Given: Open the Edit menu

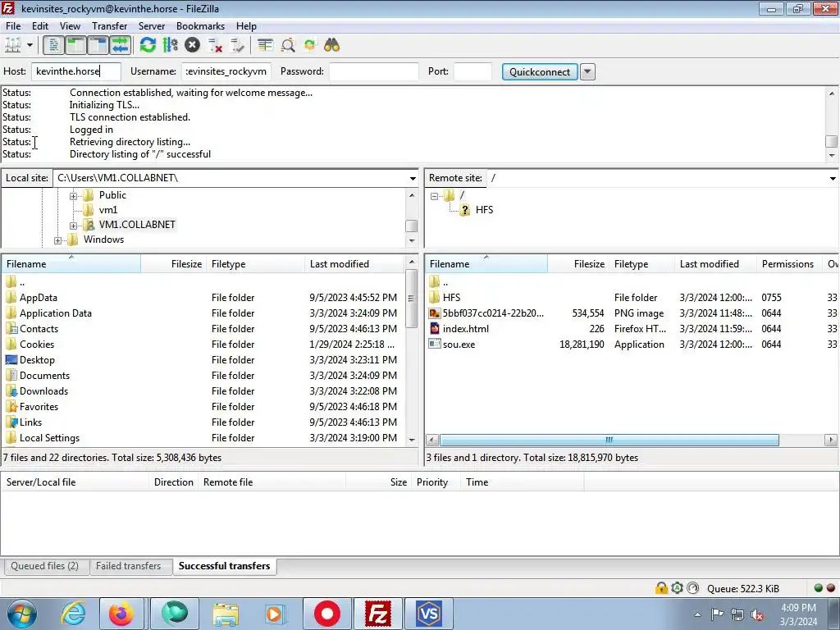Looking at the screenshot, I should (x=40, y=26).
